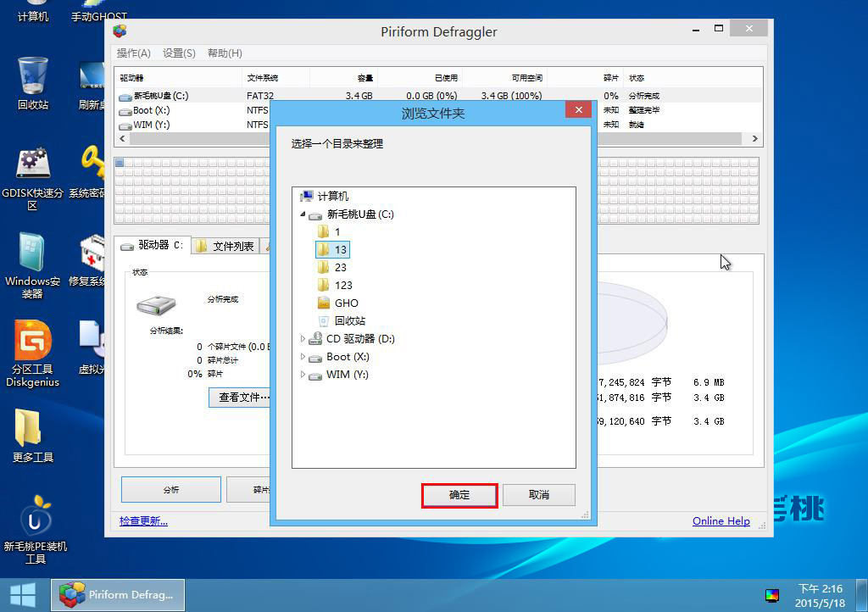Sort the drive list by the 已使用 column header
This screenshot has height=612, width=868.
420,78
